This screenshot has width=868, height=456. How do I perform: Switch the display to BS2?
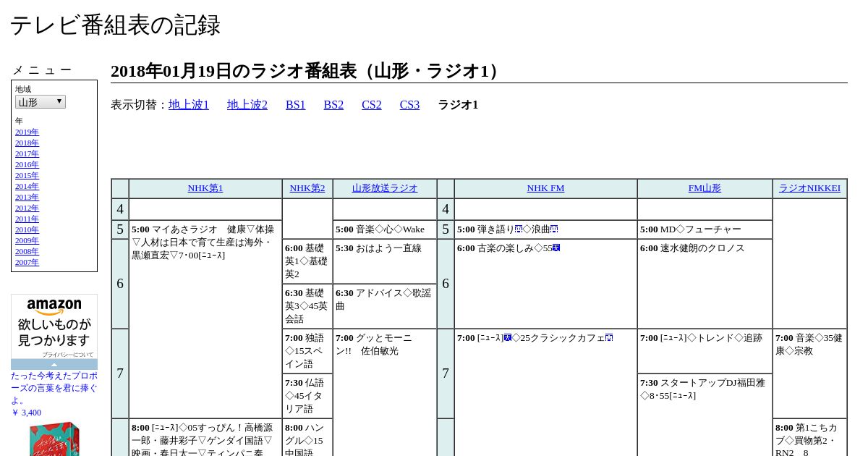click(x=333, y=104)
